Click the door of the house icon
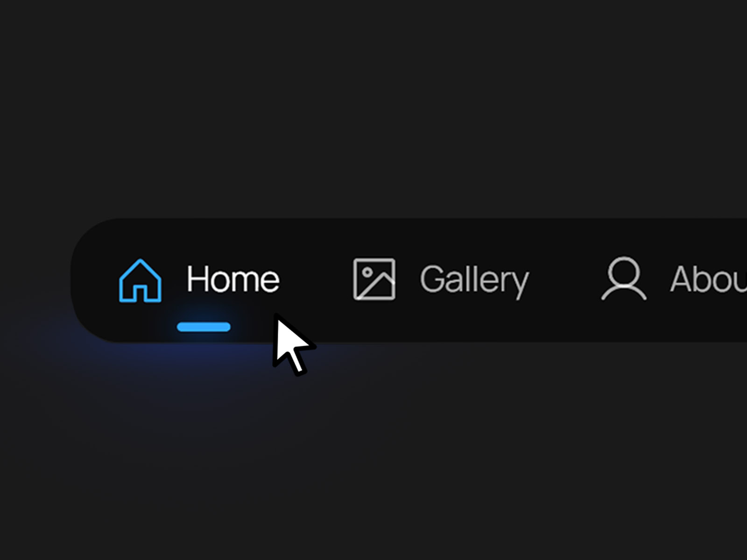Image resolution: width=747 pixels, height=560 pixels. tap(140, 293)
